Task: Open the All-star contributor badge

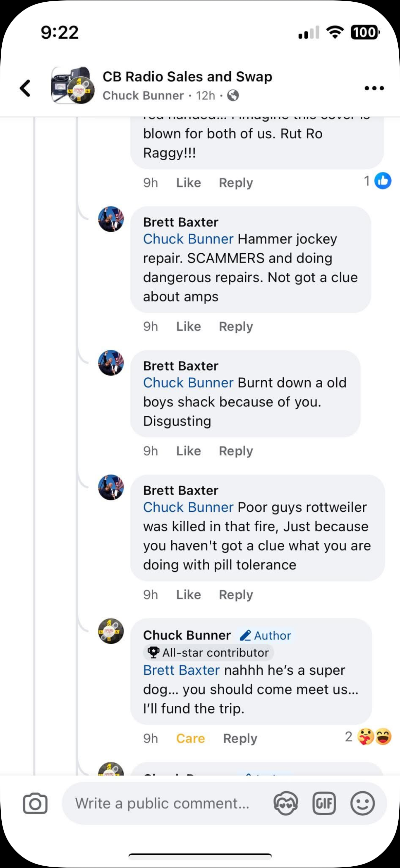Action: click(x=209, y=653)
